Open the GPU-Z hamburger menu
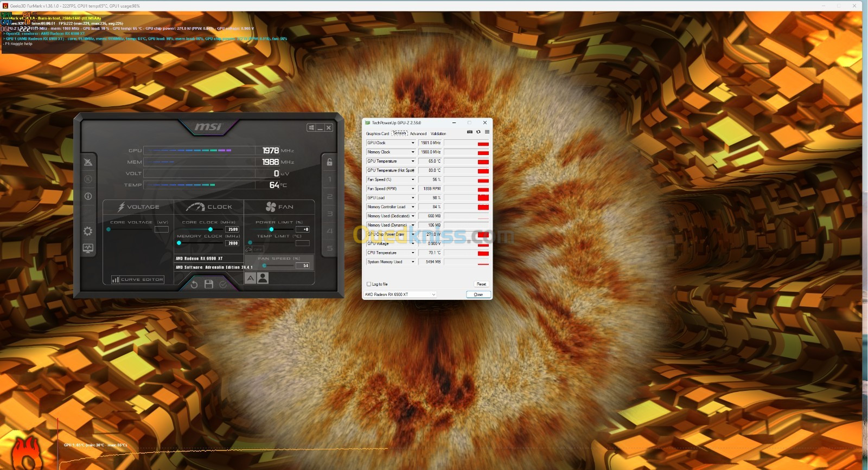868x470 pixels. pos(487,132)
